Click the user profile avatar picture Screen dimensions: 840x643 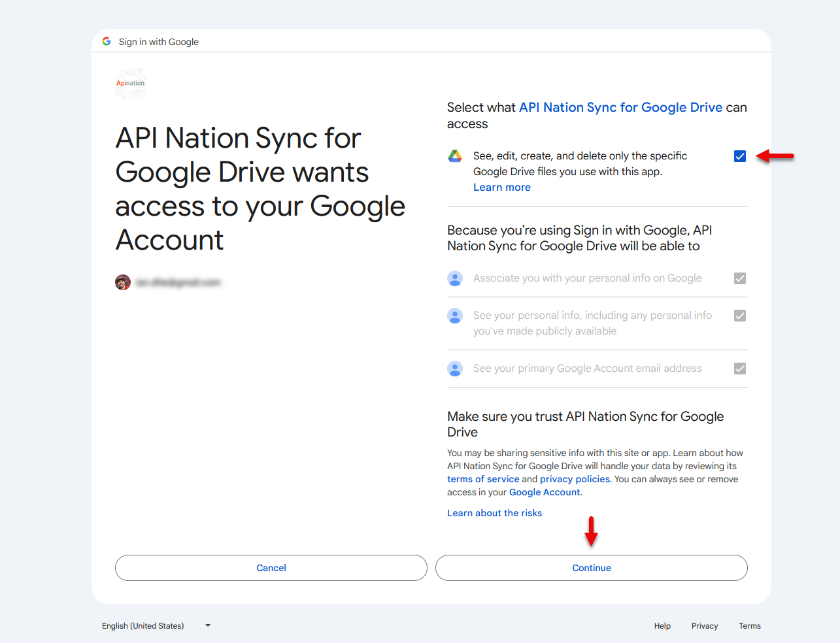(123, 282)
